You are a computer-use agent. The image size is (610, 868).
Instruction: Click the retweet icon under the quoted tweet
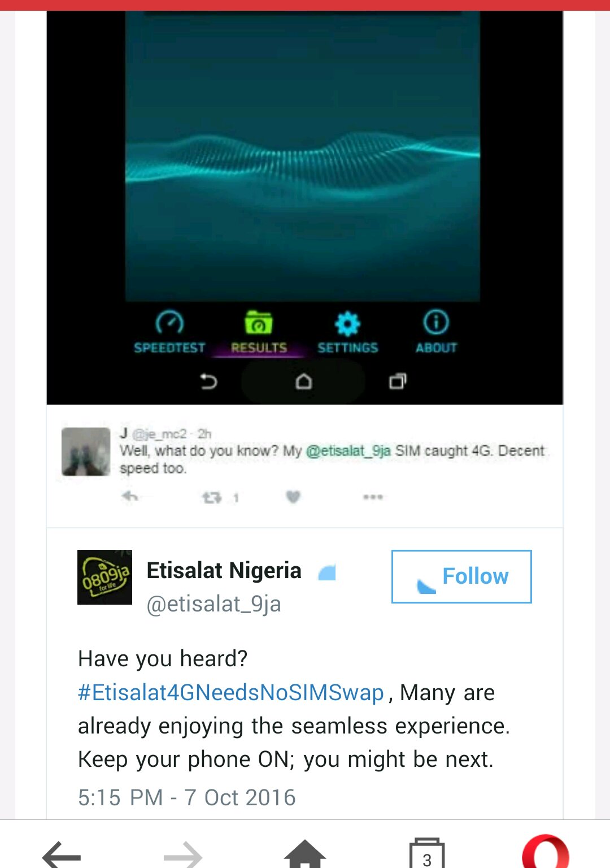point(212,497)
